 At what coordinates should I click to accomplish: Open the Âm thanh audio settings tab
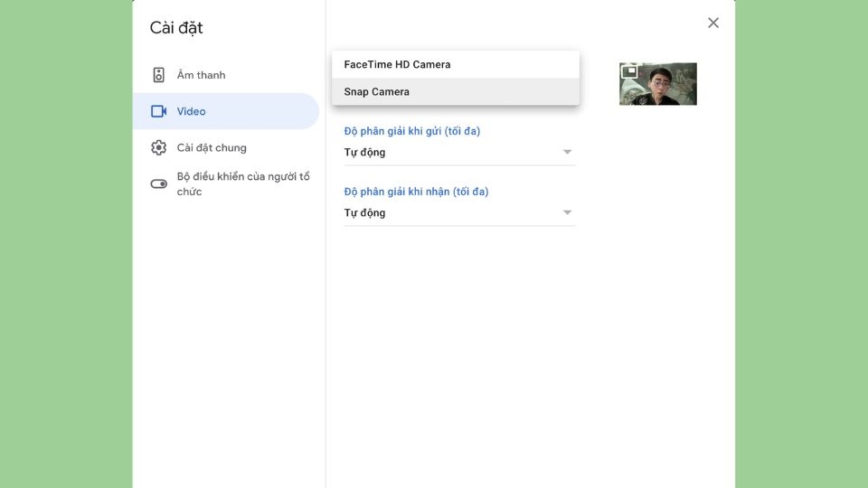[x=226, y=75]
